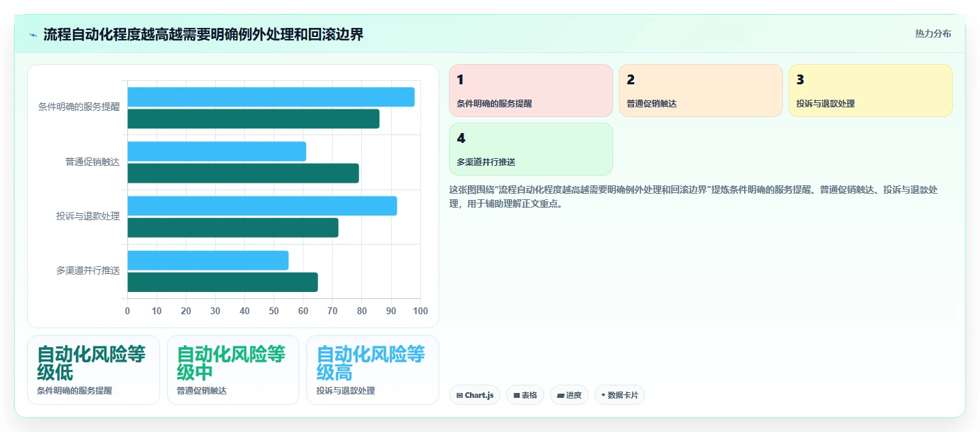Viewport: 980px width, 432px height.
Task: Open card 1 条件明确的服务提醒
Action: 531,91
